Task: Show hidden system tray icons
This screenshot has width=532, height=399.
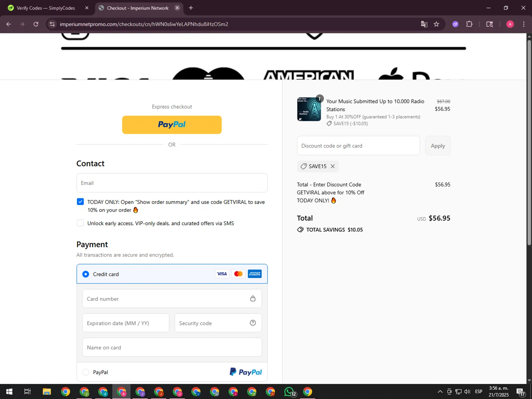Action: pos(440,392)
